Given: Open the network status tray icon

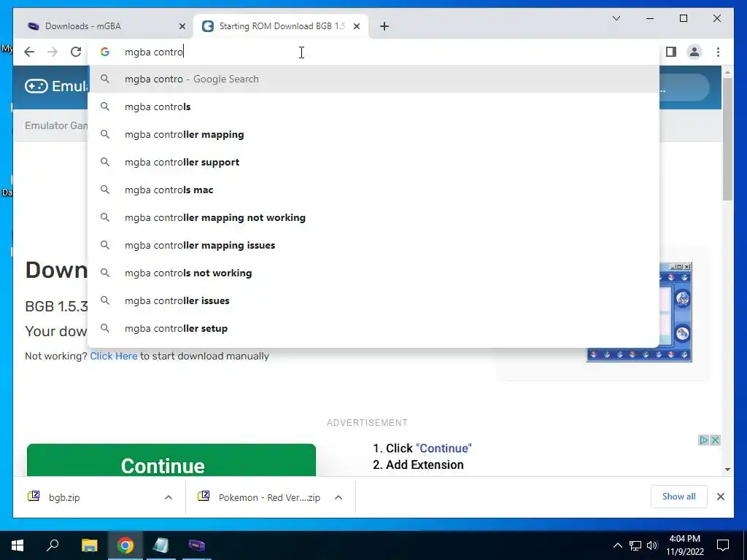Looking at the screenshot, I should point(635,545).
